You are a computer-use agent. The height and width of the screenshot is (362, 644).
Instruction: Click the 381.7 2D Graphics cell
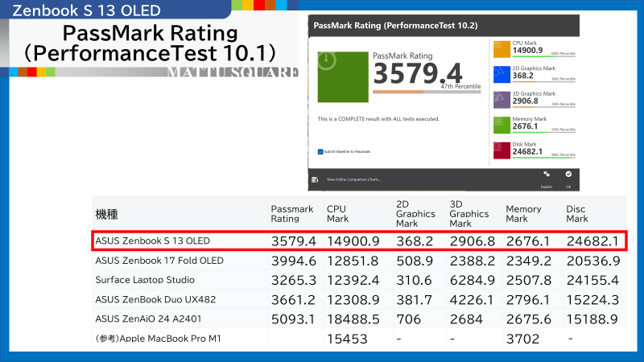click(x=414, y=300)
